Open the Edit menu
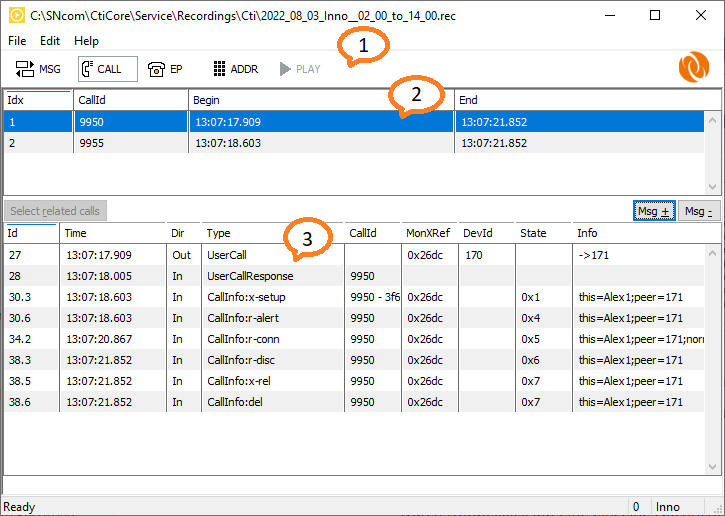Screen dimensions: 725x516 [50, 41]
